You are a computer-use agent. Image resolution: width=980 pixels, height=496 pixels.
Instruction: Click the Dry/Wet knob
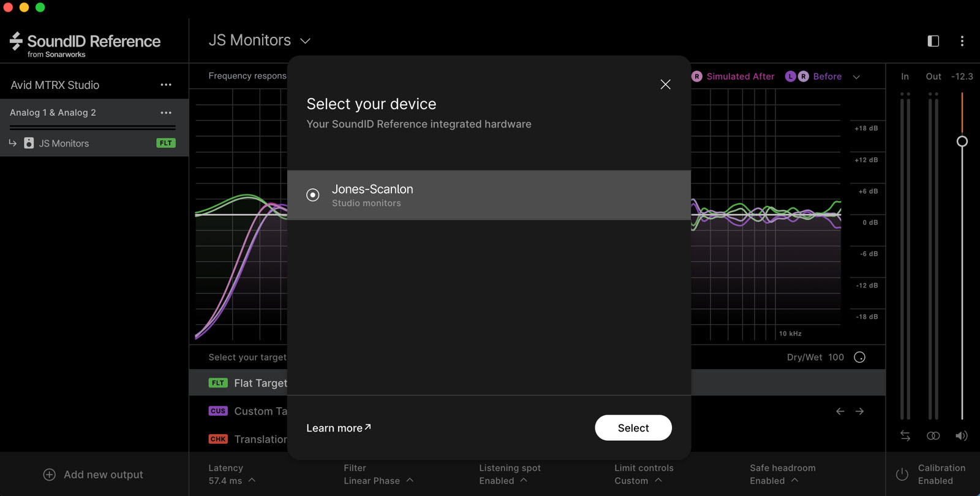[x=859, y=357]
